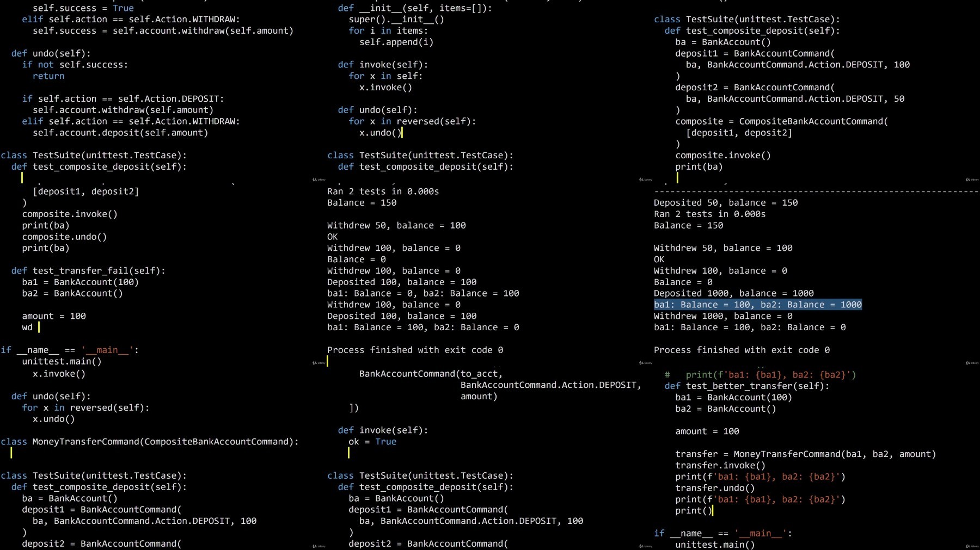Viewport: 980px width, 550px height.
Task: Click 'ba2 = BankAccount()' above 'transfer = MoneyTransferCommand'
Action: 726,409
